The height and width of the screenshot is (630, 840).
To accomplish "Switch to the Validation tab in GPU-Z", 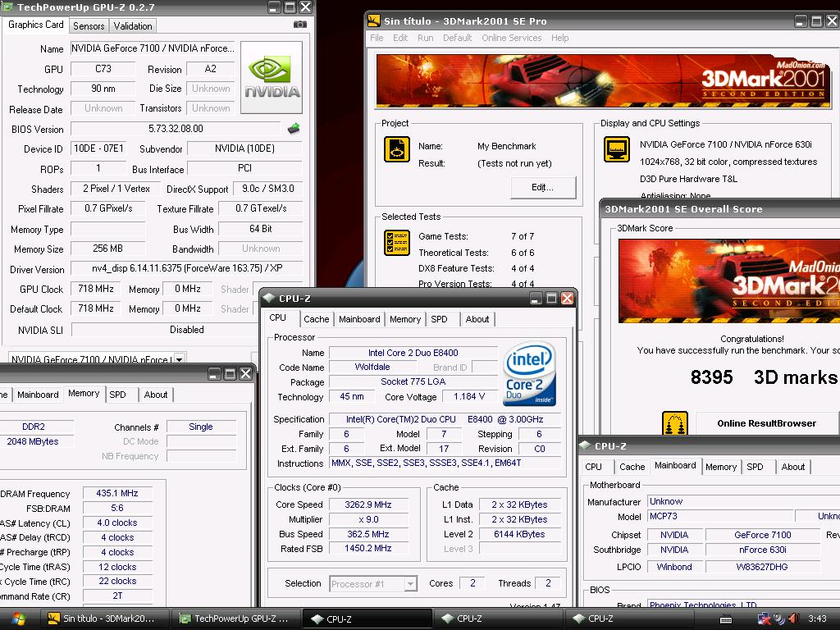I will 133,25.
